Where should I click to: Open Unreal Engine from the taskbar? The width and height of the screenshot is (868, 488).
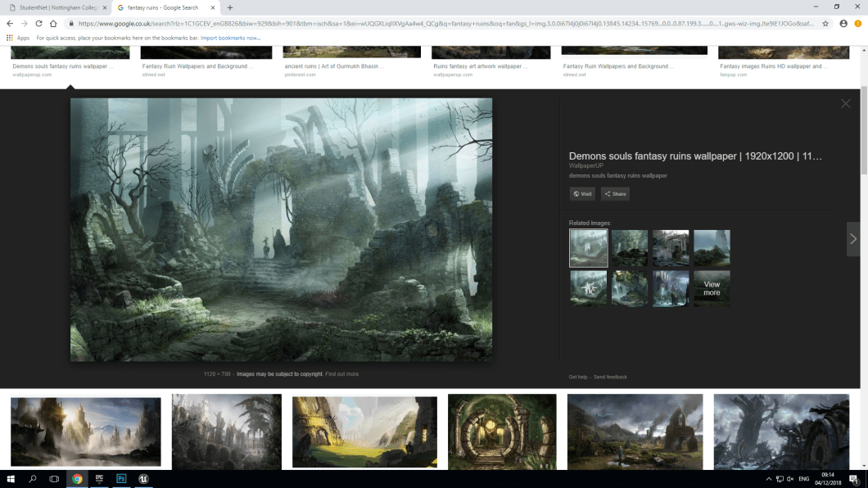[x=143, y=479]
